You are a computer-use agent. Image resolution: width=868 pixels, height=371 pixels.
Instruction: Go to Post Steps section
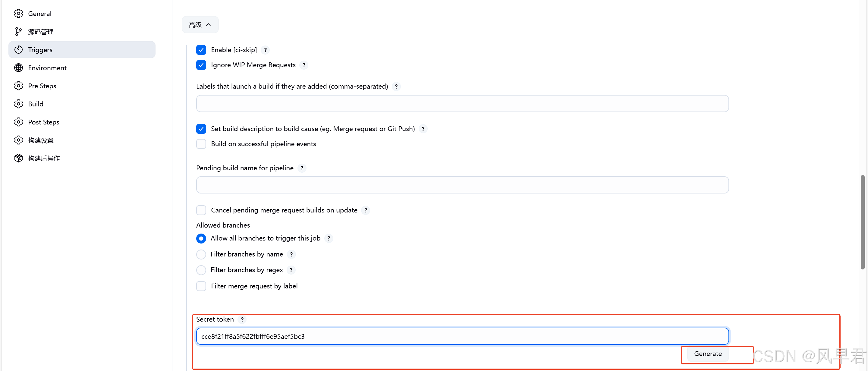43,122
